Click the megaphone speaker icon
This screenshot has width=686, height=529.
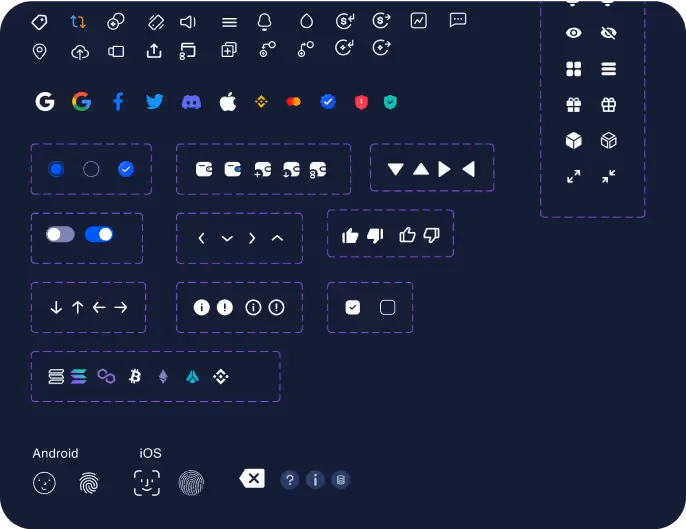188,22
